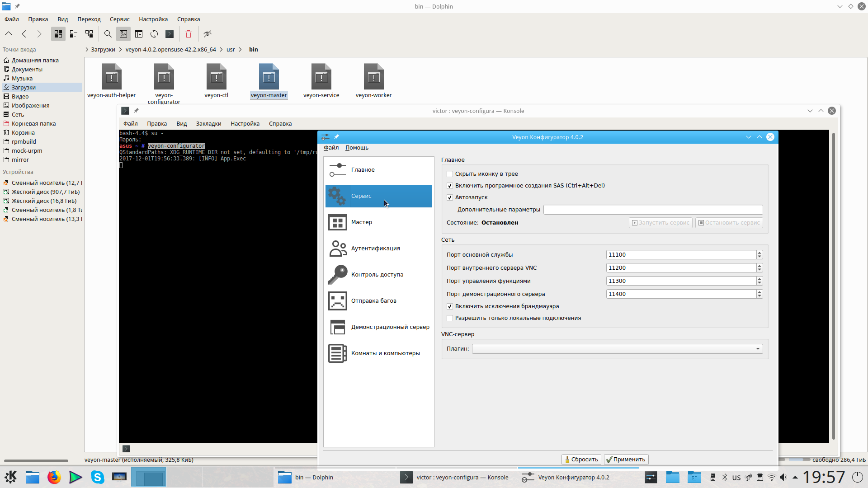Open the Veyon File menu

tap(331, 148)
